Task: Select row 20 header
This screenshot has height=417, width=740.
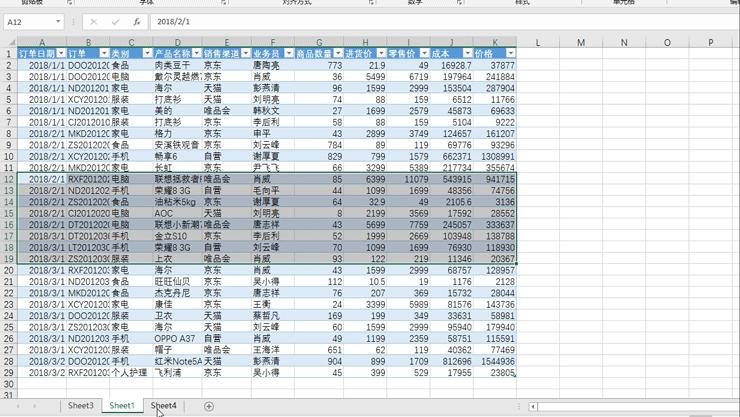Action: tap(8, 270)
